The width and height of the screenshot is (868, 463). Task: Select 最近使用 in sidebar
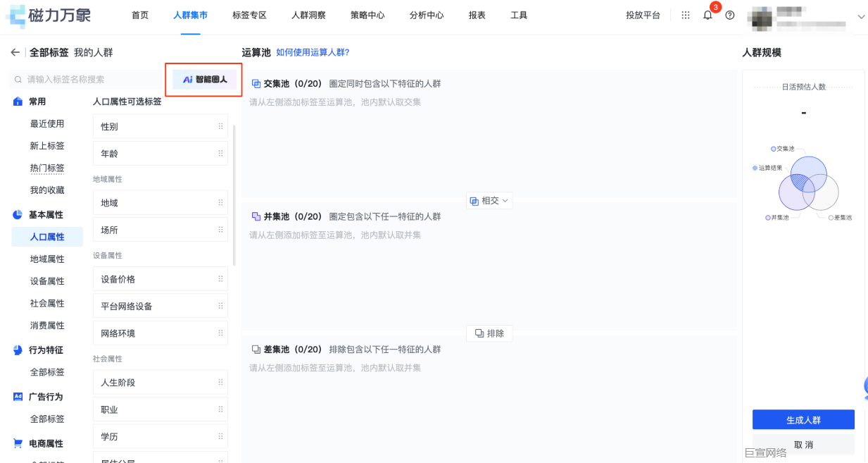(x=47, y=124)
